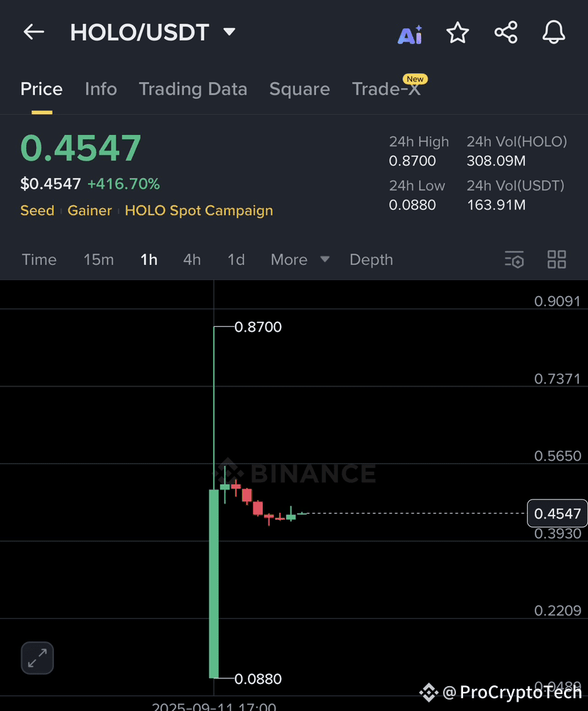Open the trading pair selector dropdown

tap(229, 31)
